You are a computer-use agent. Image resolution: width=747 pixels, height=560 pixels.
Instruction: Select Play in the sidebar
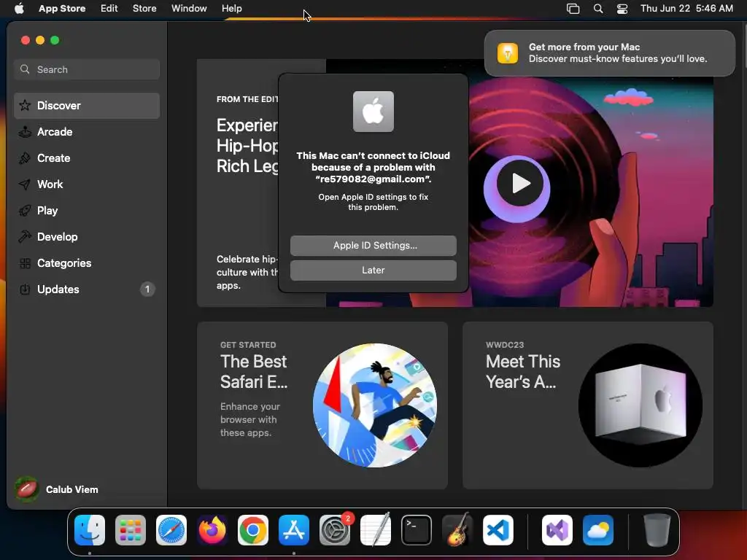pyautogui.click(x=87, y=211)
